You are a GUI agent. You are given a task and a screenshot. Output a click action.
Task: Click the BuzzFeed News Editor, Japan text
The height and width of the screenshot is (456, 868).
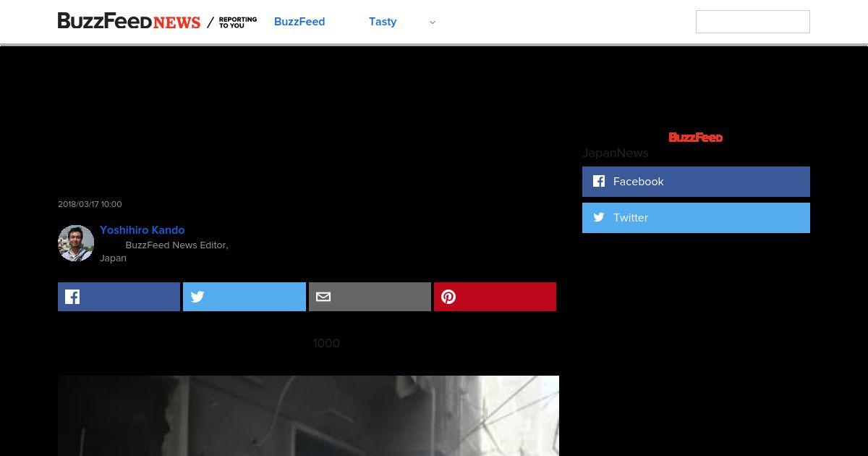(164, 251)
